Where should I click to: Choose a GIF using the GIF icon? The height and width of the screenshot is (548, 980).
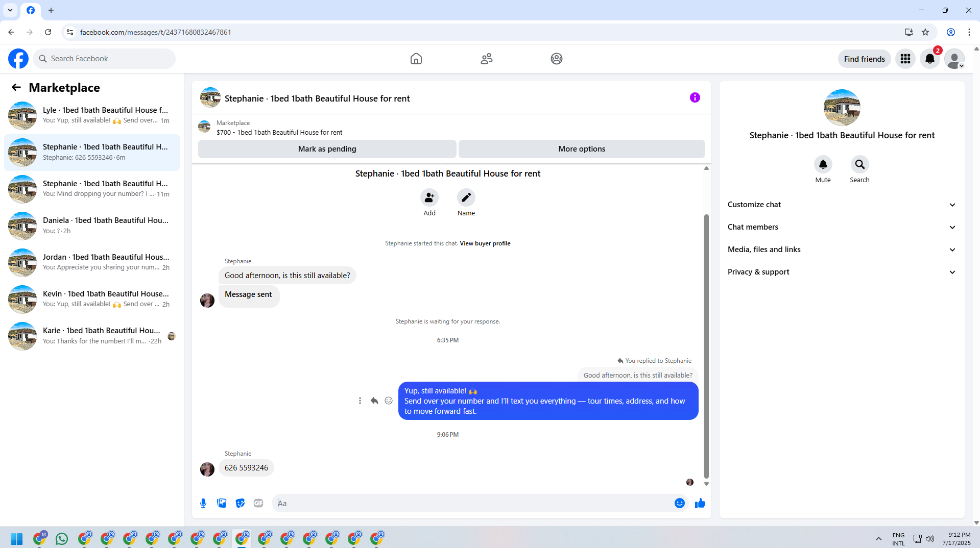point(258,503)
